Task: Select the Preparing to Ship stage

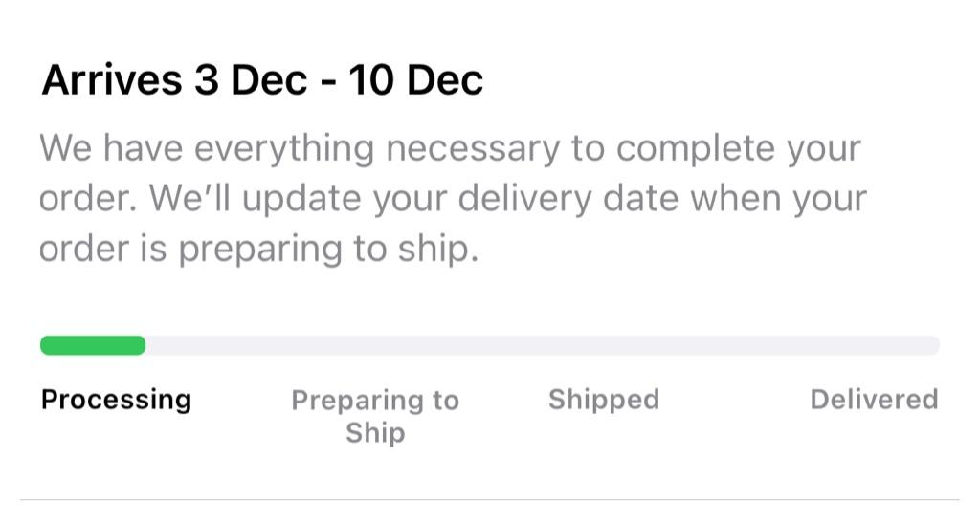Action: click(x=375, y=415)
